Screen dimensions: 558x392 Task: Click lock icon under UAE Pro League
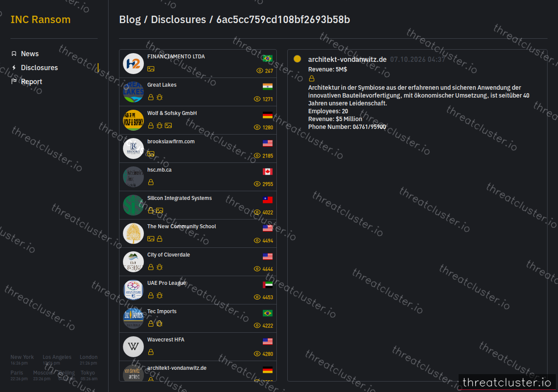pyautogui.click(x=151, y=295)
